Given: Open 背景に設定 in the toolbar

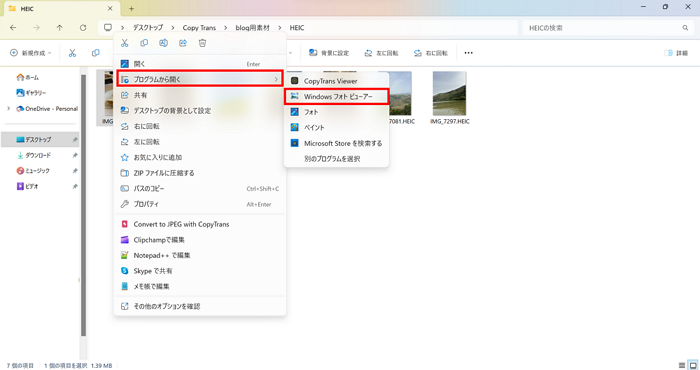Looking at the screenshot, I should pos(329,53).
